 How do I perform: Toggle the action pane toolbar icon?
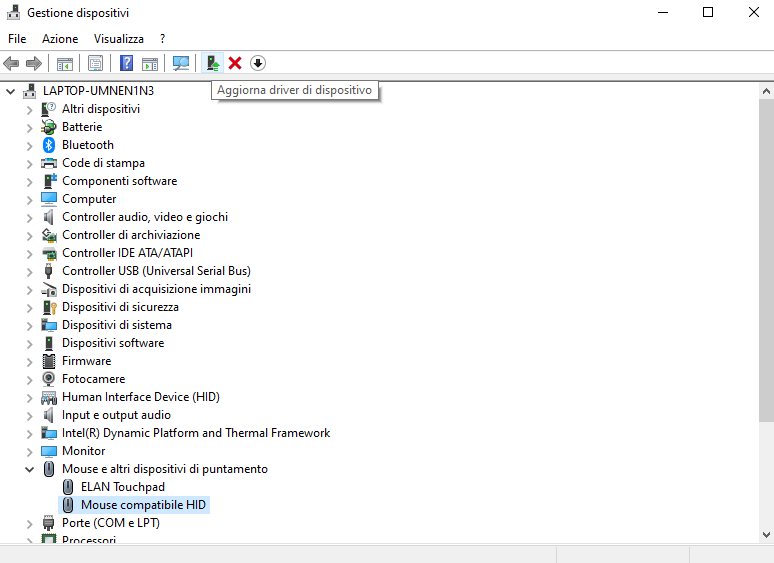(150, 63)
